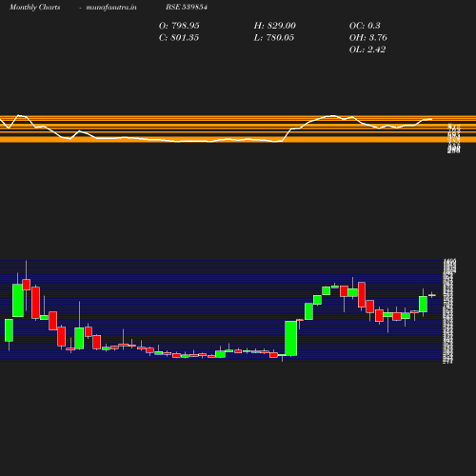Click the 'OC: 0.3' value
Image resolution: width=476 pixels, height=476 pixels.
(365, 26)
